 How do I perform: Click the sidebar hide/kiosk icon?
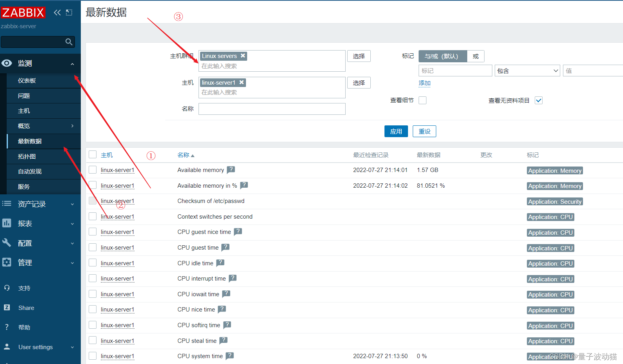click(69, 13)
